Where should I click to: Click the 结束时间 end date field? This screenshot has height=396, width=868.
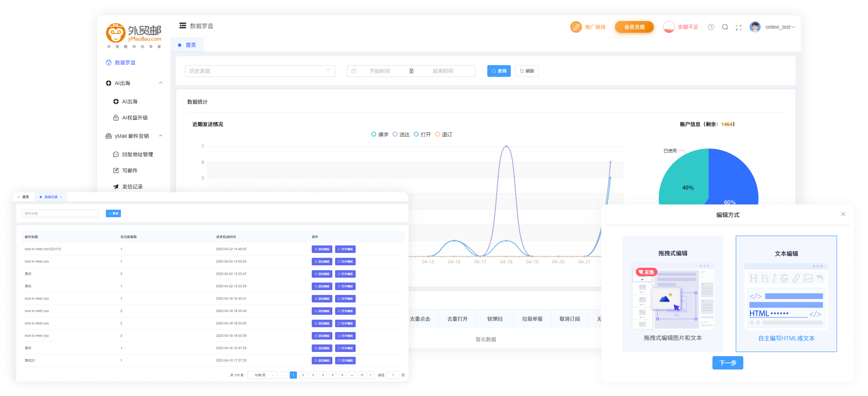[442, 71]
